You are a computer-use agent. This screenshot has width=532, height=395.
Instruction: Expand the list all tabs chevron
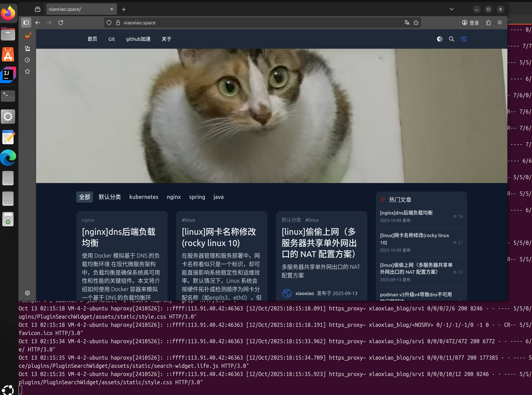(452, 9)
